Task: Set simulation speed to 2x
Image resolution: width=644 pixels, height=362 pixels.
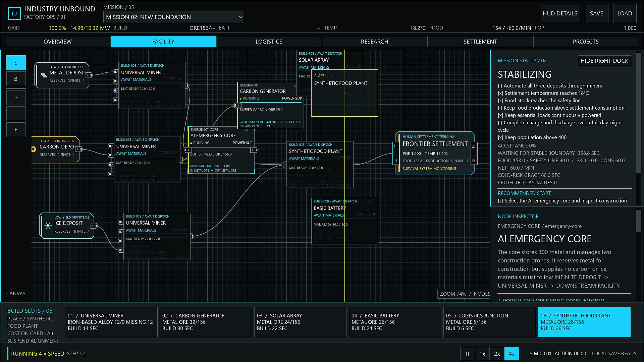Action: pos(497,354)
